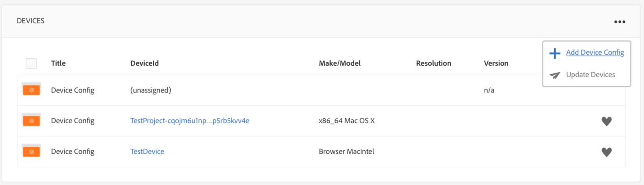Click the DeviceId column header
The image size is (644, 185).
click(144, 63)
